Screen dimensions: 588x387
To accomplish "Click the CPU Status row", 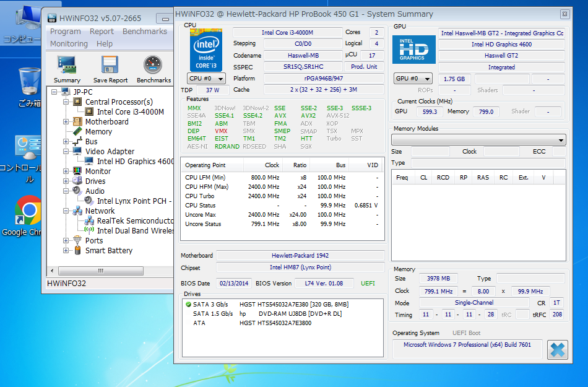I will tap(282, 206).
